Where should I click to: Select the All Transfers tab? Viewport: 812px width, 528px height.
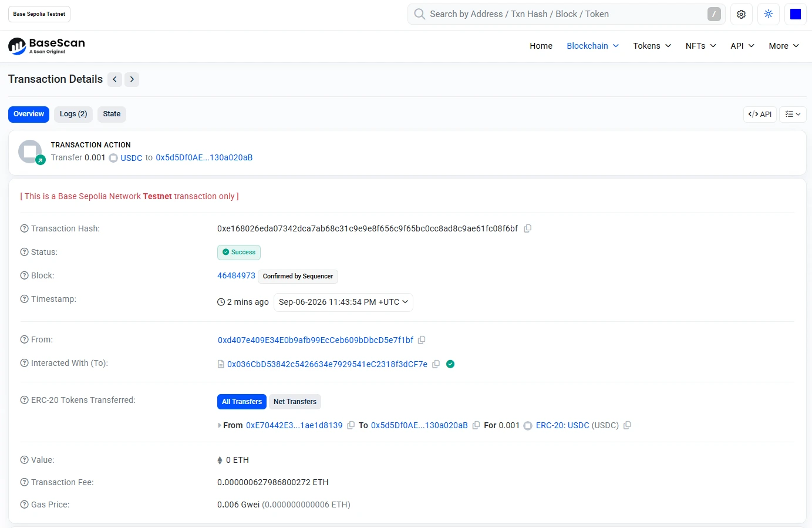click(x=242, y=402)
